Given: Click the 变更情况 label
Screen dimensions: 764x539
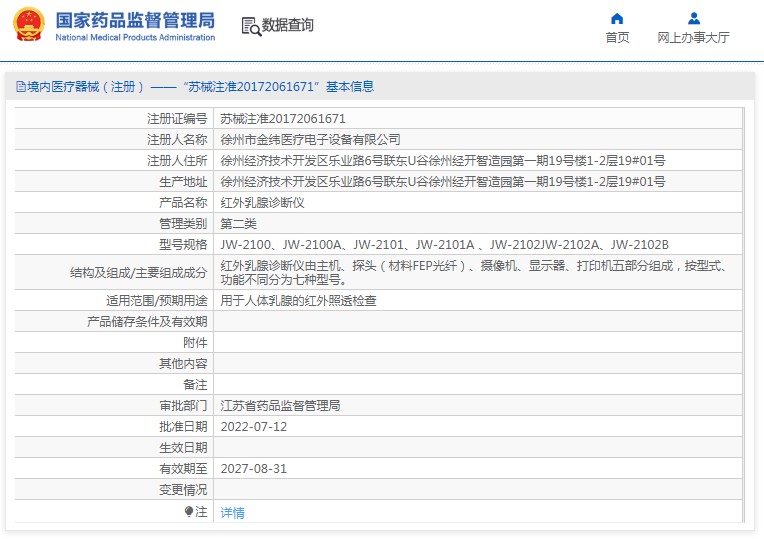Looking at the screenshot, I should coord(183,489).
